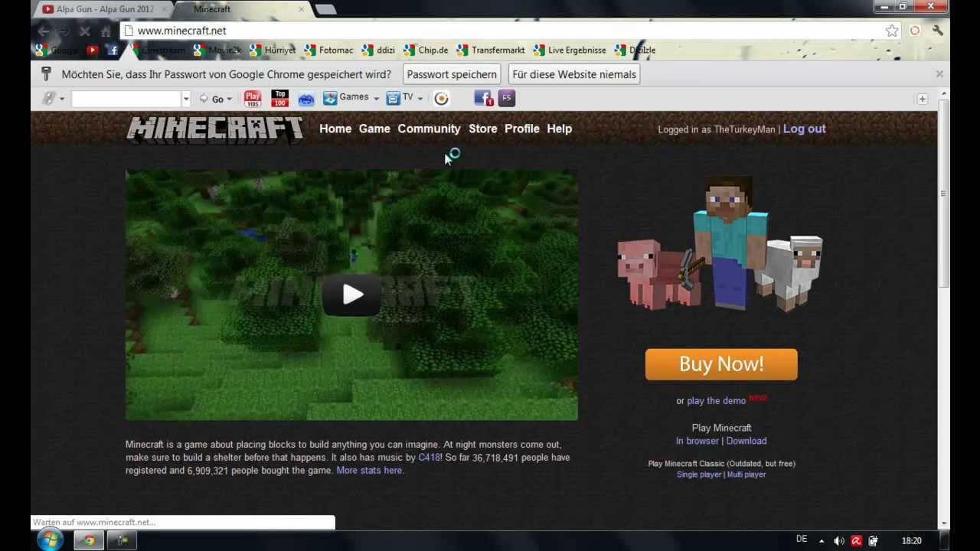Open Classic Multi player link
The image size is (980, 551).
tap(746, 474)
